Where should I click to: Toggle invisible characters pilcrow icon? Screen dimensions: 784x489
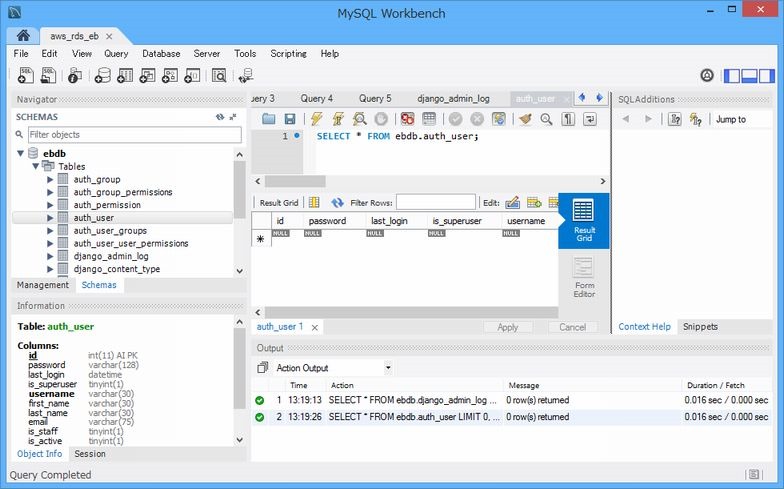(568, 119)
